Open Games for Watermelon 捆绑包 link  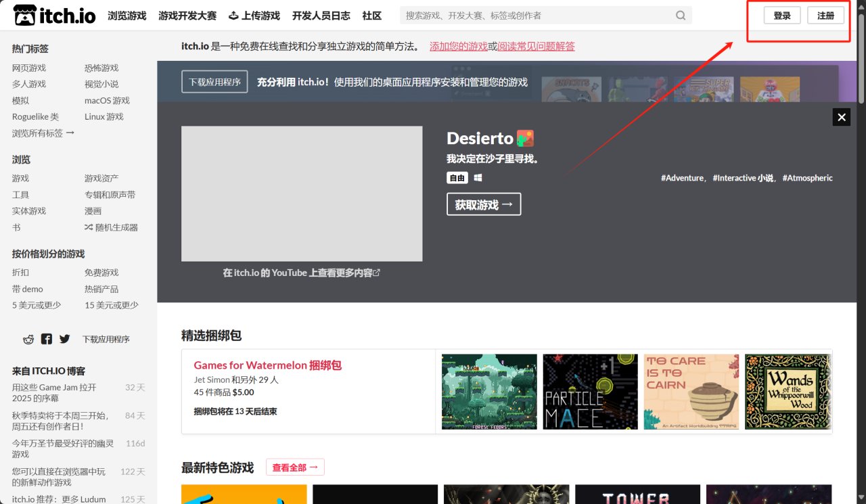click(x=268, y=365)
